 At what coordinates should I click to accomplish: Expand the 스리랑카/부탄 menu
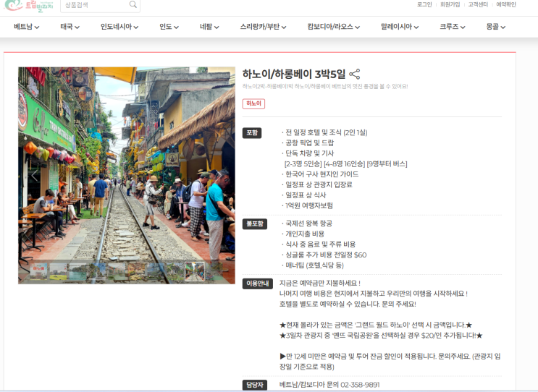[x=263, y=27]
